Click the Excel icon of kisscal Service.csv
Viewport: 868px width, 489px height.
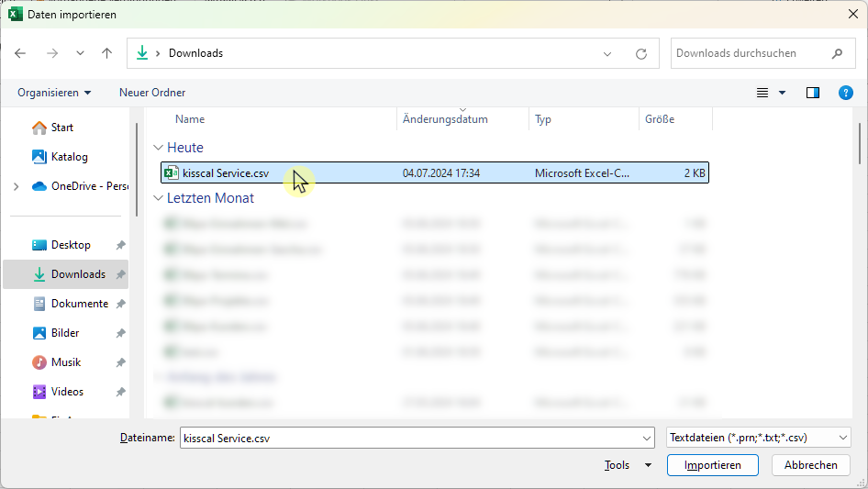[x=171, y=172]
